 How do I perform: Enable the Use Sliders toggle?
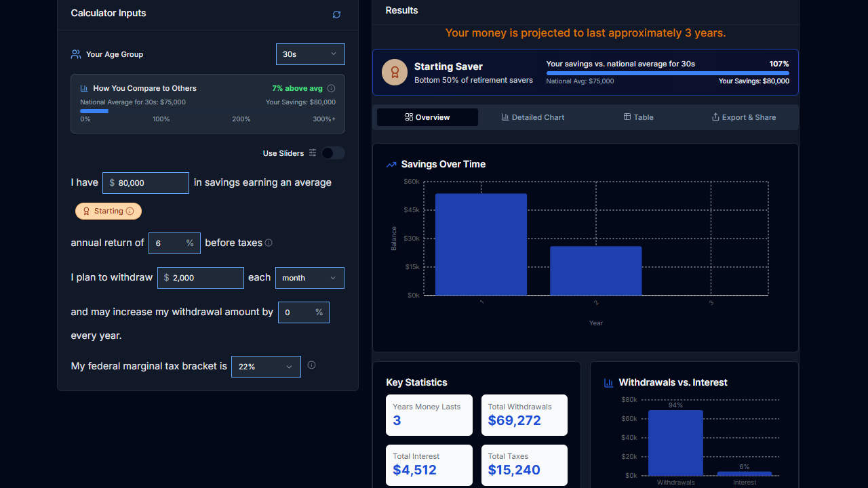(x=333, y=153)
